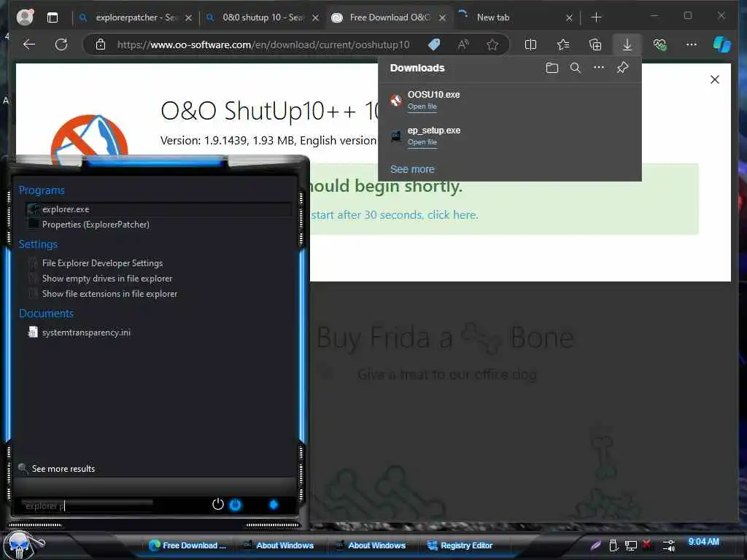Click the start menu search box
The width and height of the screenshot is (747, 560).
[x=88, y=505]
